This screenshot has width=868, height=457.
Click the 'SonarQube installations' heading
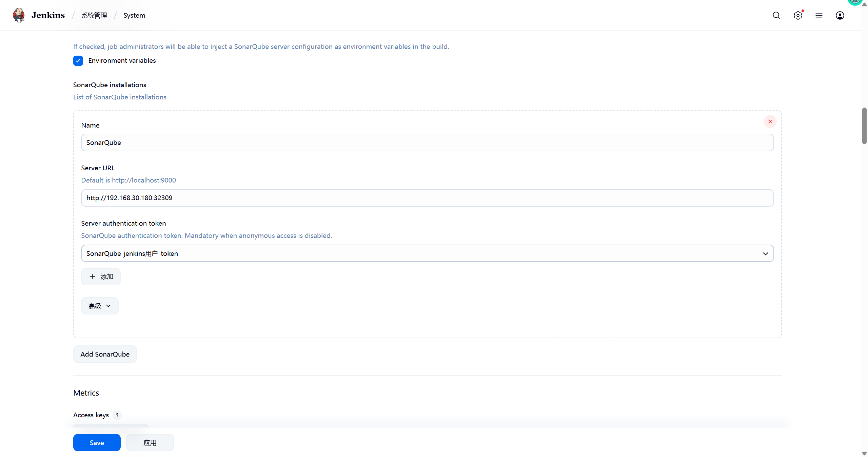click(x=110, y=85)
